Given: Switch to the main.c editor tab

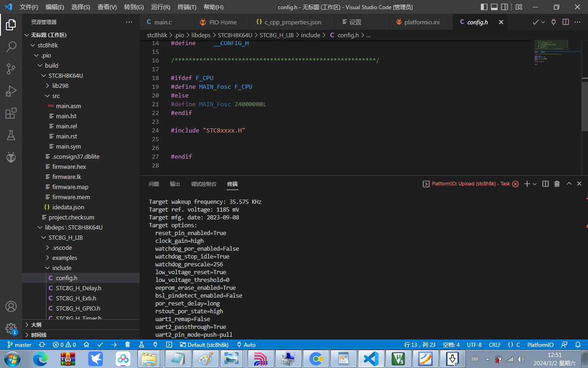Looking at the screenshot, I should [x=167, y=22].
